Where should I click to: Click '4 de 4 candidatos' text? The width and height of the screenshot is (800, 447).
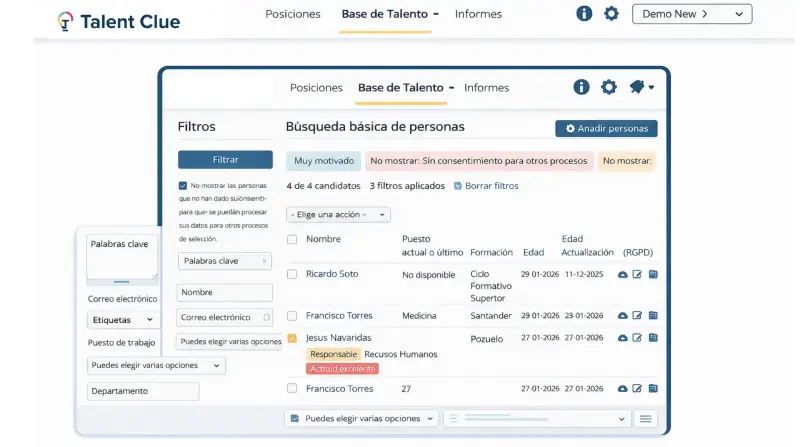pyautogui.click(x=323, y=186)
